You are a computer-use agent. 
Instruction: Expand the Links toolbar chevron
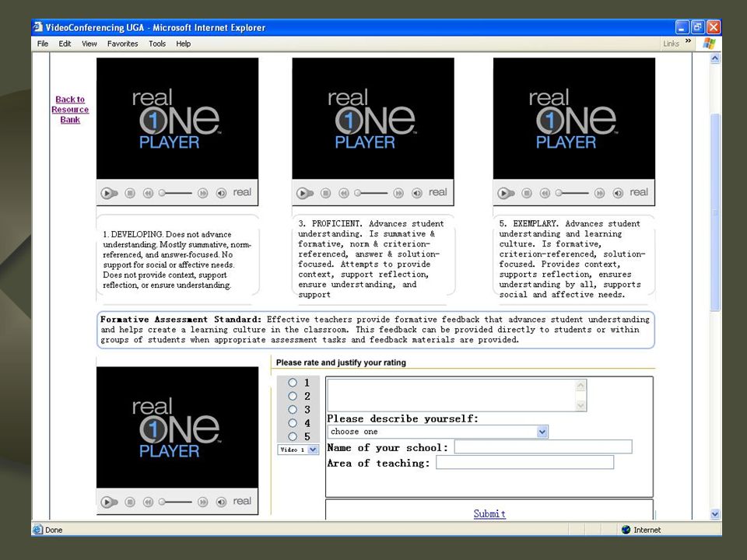point(688,41)
